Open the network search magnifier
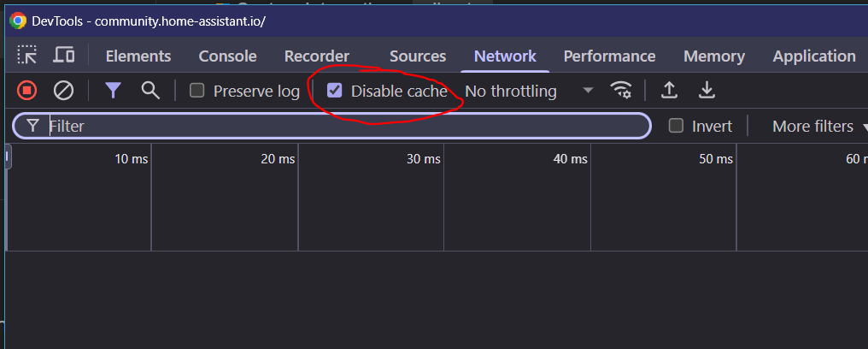The image size is (868, 349). [x=150, y=91]
